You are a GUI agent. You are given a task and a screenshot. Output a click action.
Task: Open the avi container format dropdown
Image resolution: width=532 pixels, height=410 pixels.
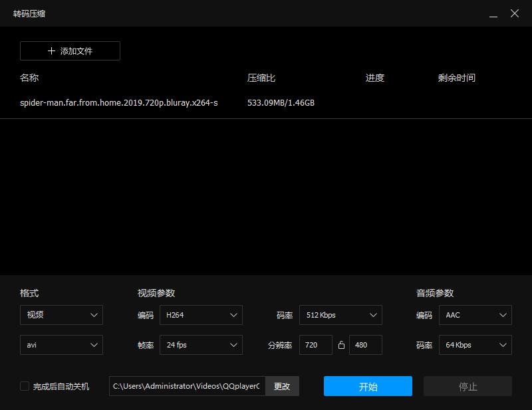tap(61, 345)
